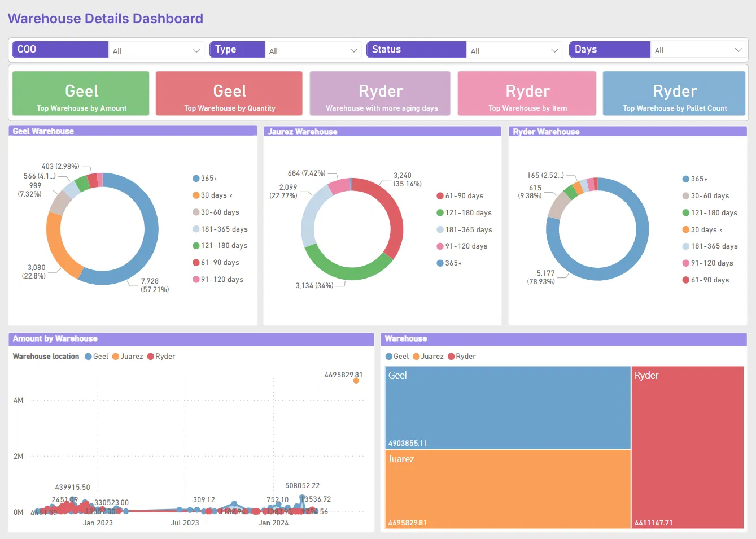Click 30-60 days legend dot in Ryder chart
This screenshot has width=756, height=539.
tap(685, 196)
